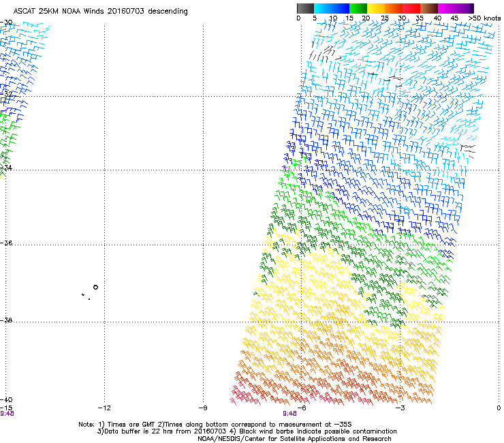The width and height of the screenshot is (504, 443).
Task: Click the latitude label '-36'
Action: [6, 243]
